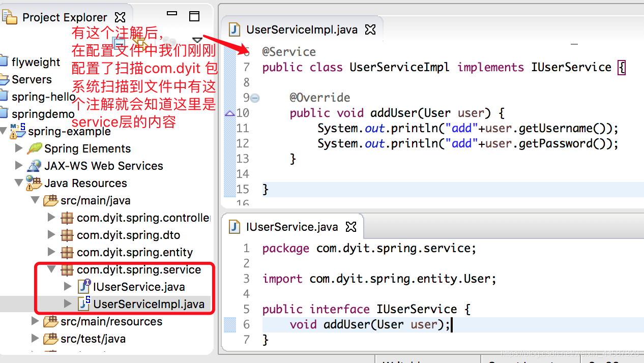Click the @Override annotation on line 9
The height and width of the screenshot is (363, 644).
pyautogui.click(x=320, y=98)
